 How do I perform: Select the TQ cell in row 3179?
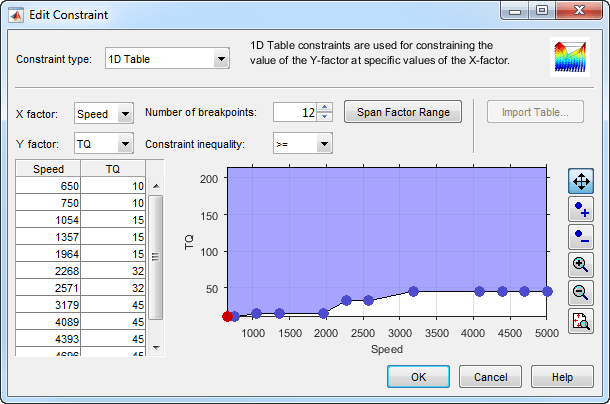(113, 305)
